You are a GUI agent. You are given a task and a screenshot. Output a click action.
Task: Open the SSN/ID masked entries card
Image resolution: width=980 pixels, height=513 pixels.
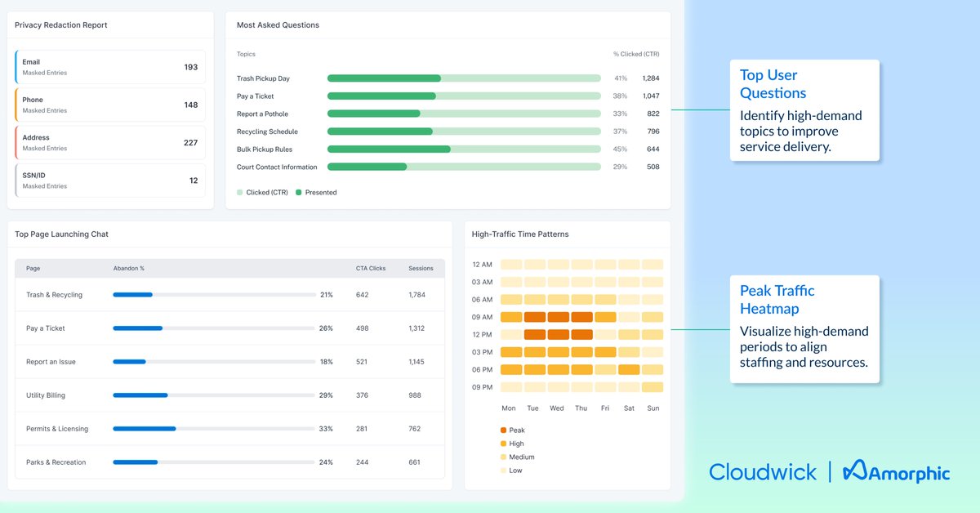point(110,181)
